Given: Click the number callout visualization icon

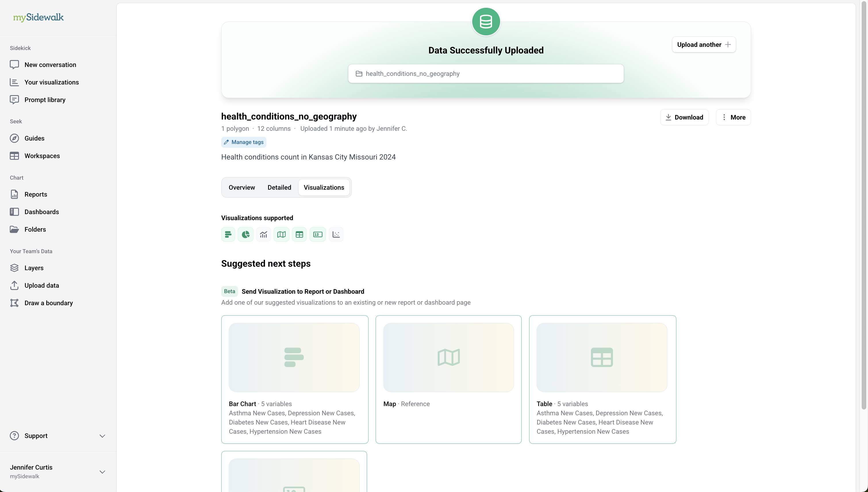Looking at the screenshot, I should (318, 234).
